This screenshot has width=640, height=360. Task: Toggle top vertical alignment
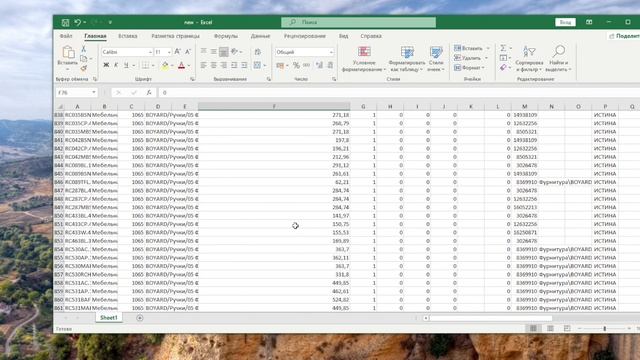click(204, 52)
